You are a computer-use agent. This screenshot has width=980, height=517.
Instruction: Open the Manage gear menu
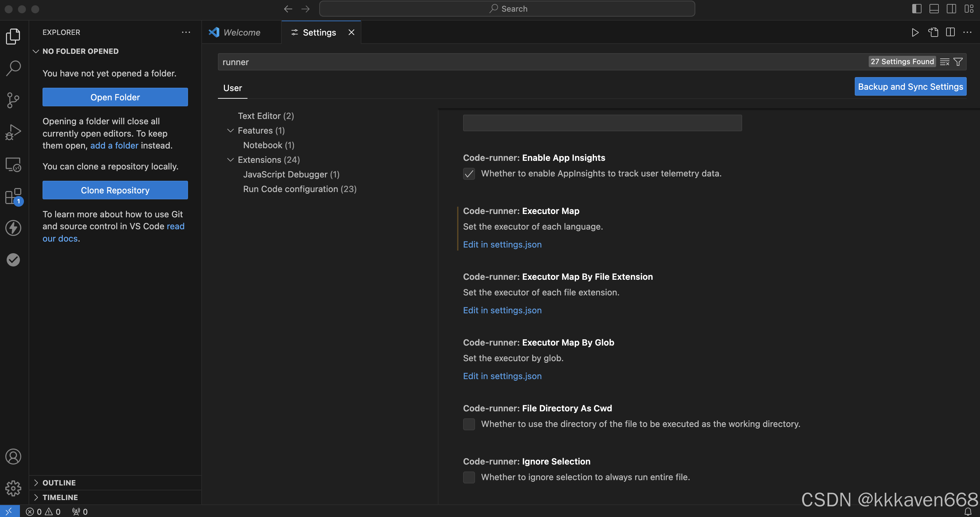(x=13, y=488)
